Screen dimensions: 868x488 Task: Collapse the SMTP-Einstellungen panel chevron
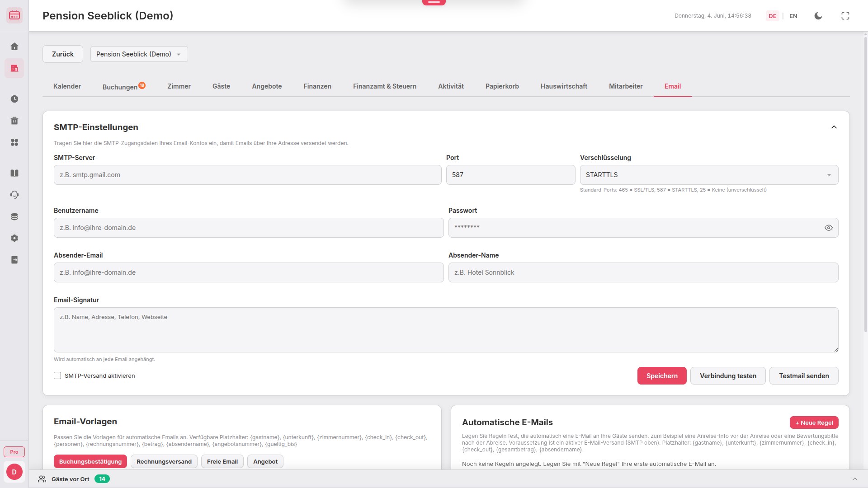pos(834,127)
